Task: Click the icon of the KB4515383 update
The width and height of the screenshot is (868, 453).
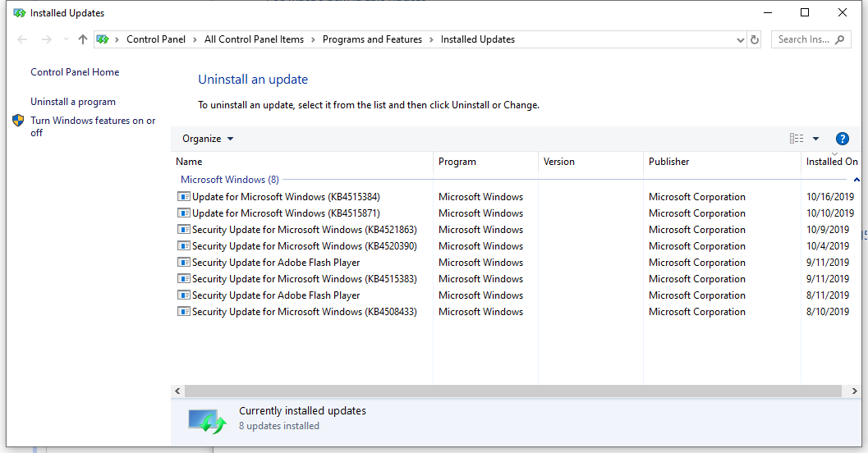Action: pyautogui.click(x=183, y=279)
